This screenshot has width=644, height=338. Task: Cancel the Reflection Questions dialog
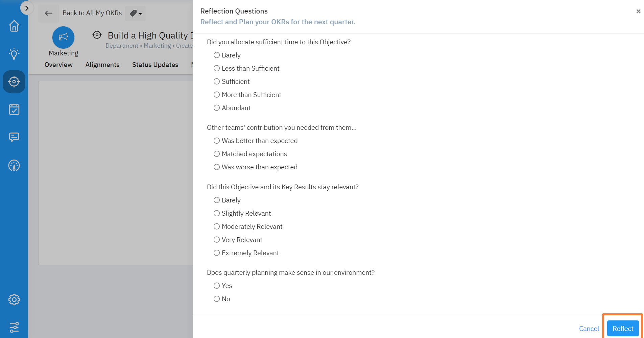pyautogui.click(x=589, y=328)
